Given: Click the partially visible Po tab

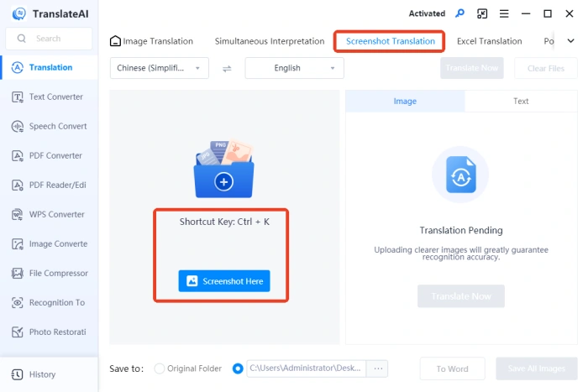Looking at the screenshot, I should [x=549, y=41].
